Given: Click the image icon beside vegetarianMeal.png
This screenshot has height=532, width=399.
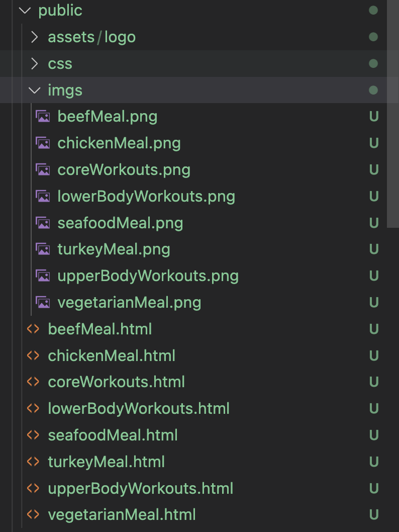Looking at the screenshot, I should [x=43, y=302].
